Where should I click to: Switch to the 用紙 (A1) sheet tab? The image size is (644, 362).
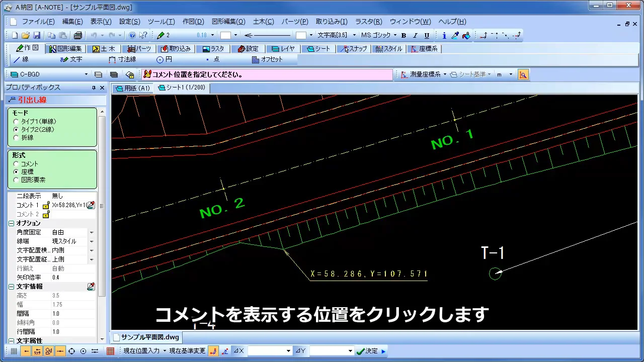click(x=133, y=88)
